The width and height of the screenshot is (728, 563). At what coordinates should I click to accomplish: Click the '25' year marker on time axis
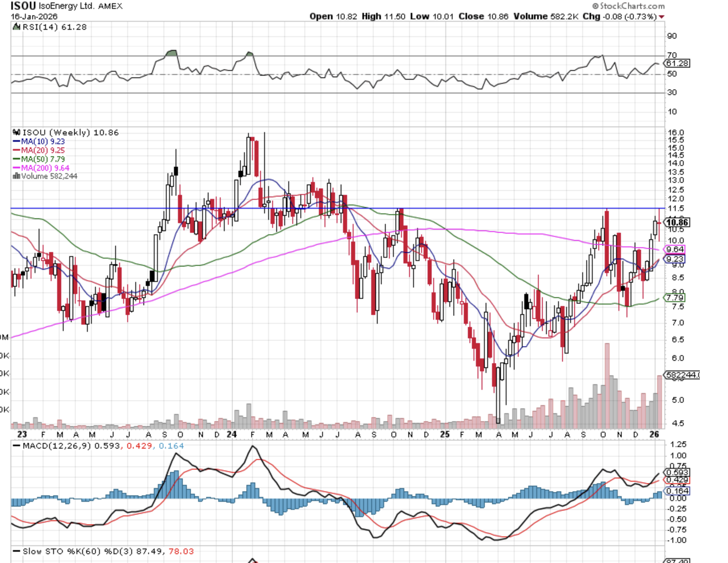tap(445, 434)
